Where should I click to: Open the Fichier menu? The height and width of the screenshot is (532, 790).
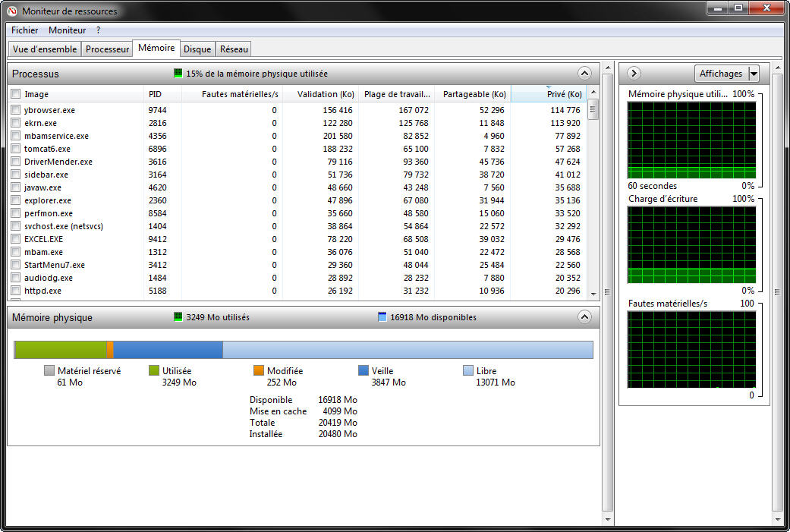[25, 30]
